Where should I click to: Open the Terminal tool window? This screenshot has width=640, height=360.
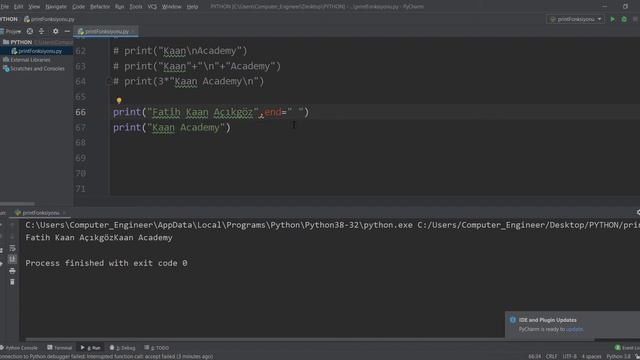60,348
